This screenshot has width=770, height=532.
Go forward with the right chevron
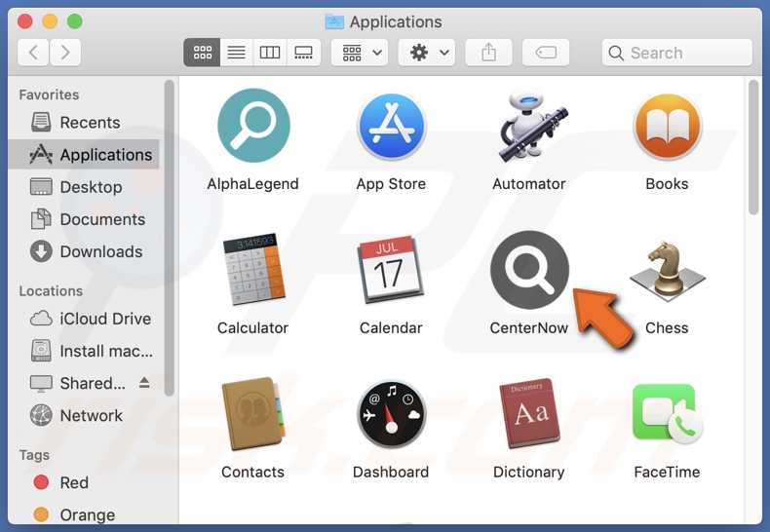(x=65, y=53)
